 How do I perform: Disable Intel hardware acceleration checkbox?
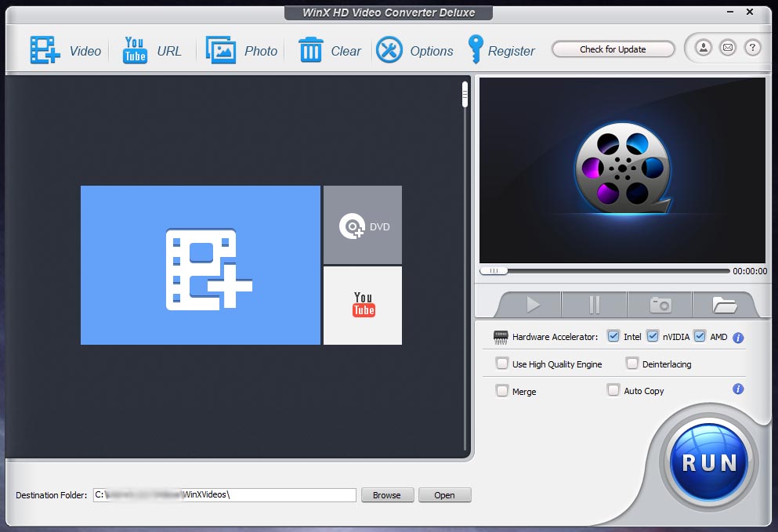613,337
